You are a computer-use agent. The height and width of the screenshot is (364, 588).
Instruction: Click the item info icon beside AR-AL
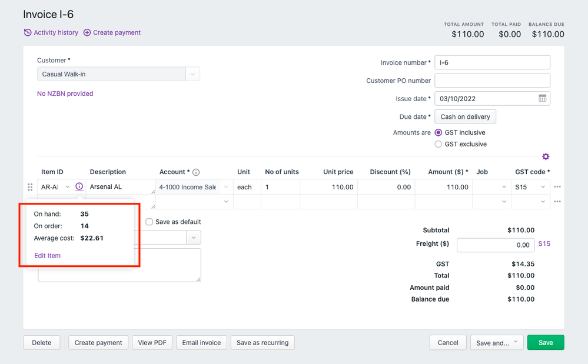(x=79, y=187)
